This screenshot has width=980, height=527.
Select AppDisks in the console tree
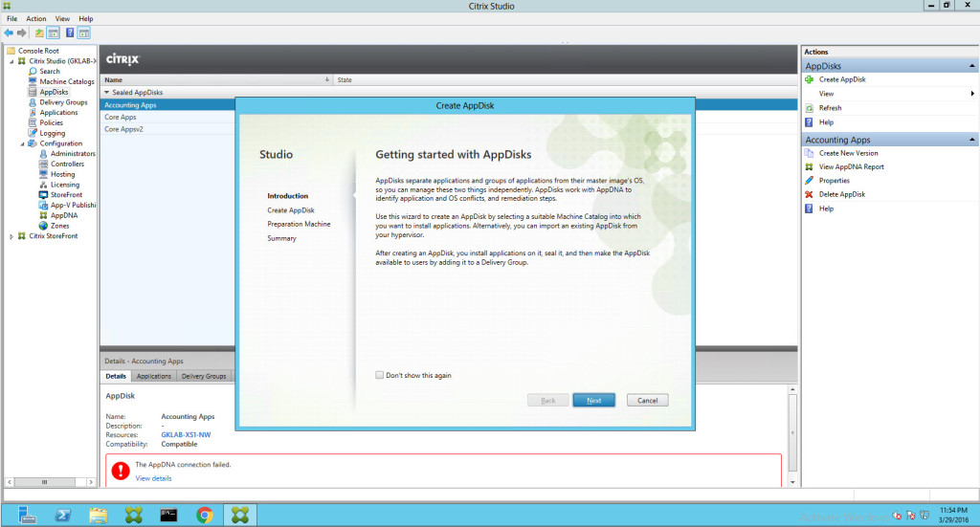coord(54,92)
